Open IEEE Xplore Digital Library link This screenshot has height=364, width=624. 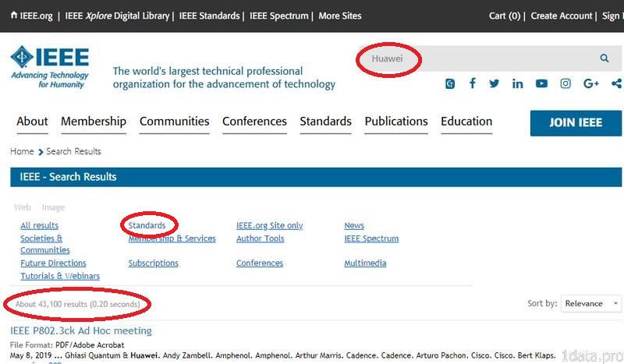117,16
